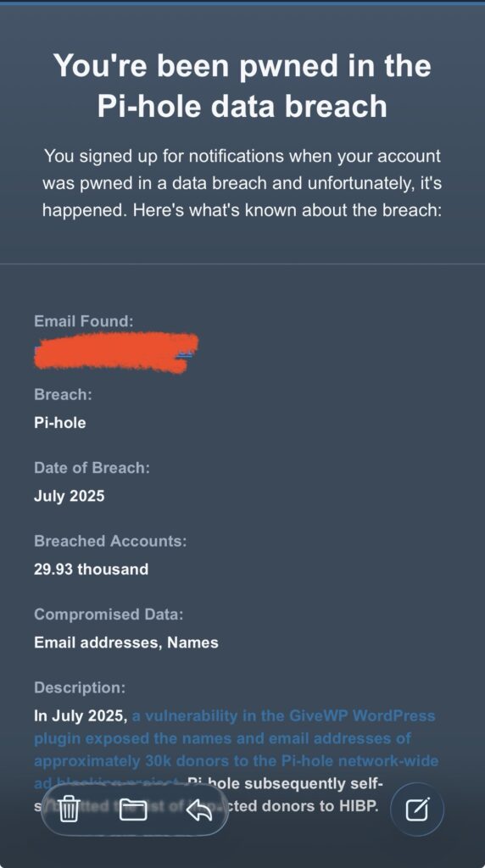Compose a new message with the pencil icon
The height and width of the screenshot is (868, 485).
(417, 810)
